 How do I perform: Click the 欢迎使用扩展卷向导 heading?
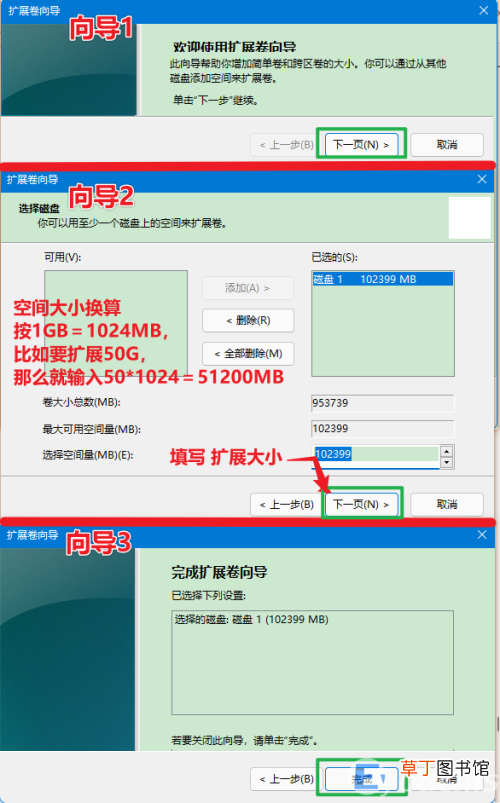pos(235,47)
